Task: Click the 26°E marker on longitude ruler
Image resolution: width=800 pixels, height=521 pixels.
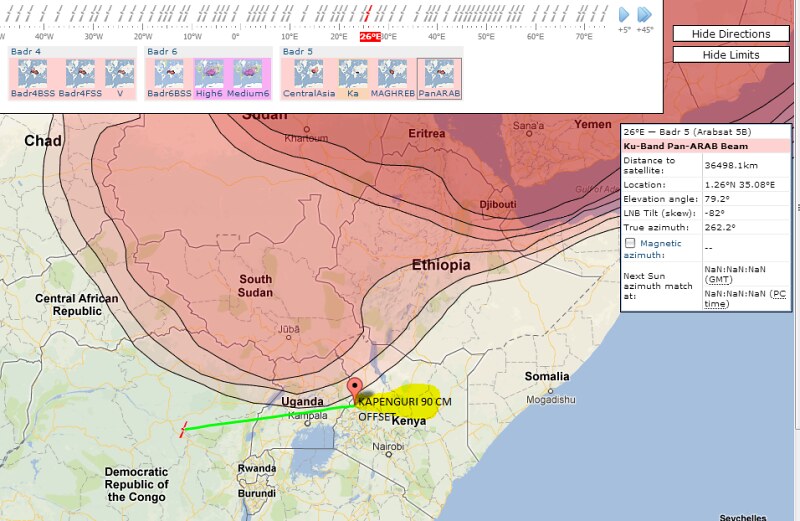Action: [370, 37]
